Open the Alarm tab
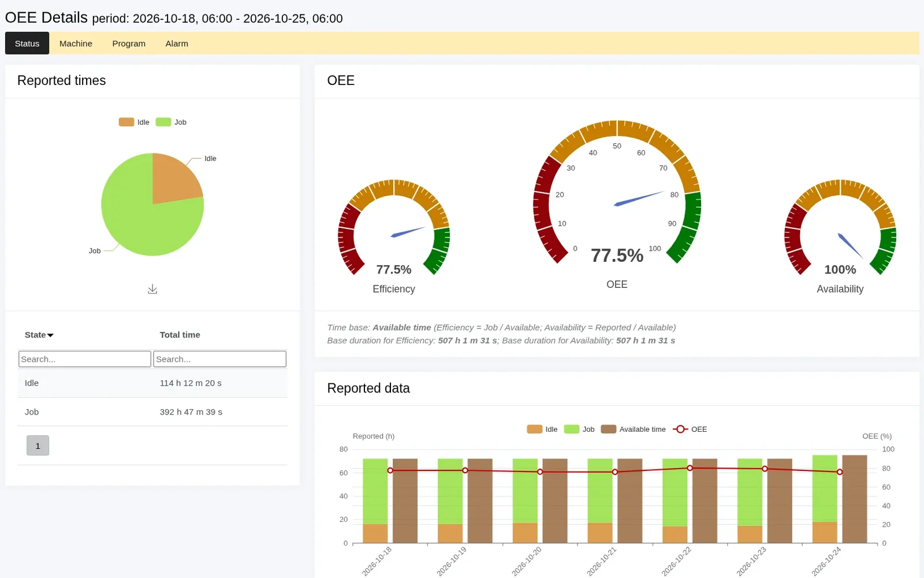The image size is (924, 578). 177,43
